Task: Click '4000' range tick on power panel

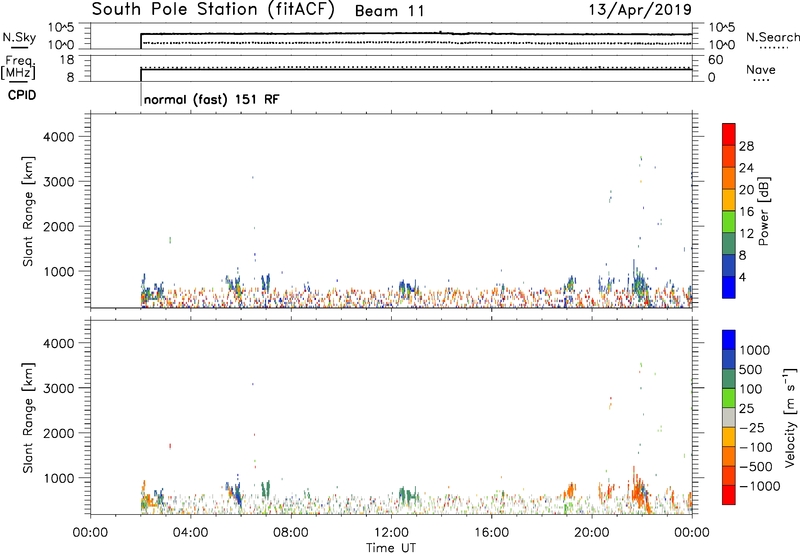Action: click(x=59, y=137)
